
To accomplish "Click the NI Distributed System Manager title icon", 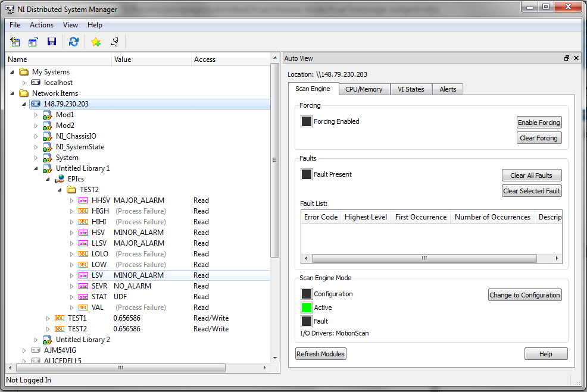I will point(10,10).
